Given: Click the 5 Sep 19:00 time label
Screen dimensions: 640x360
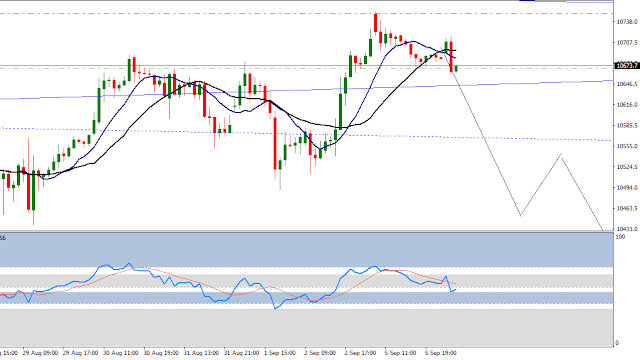Looking at the screenshot, I should 440,353.
